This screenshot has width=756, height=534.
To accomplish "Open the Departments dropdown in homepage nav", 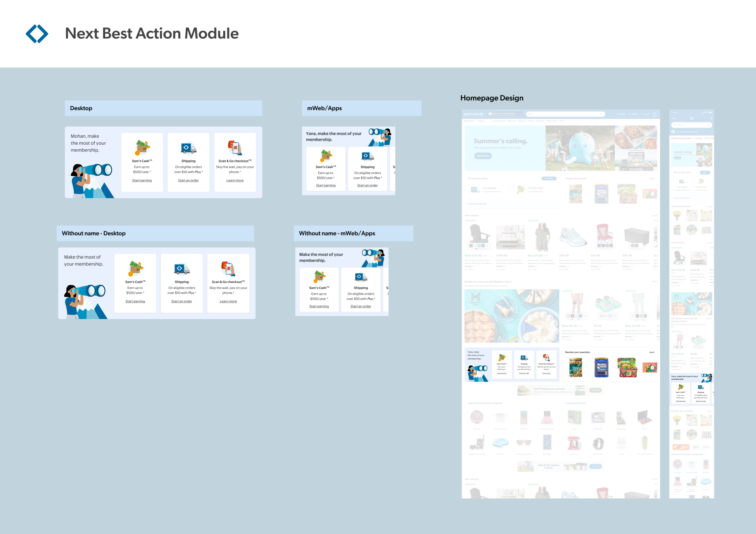I will tap(469, 121).
